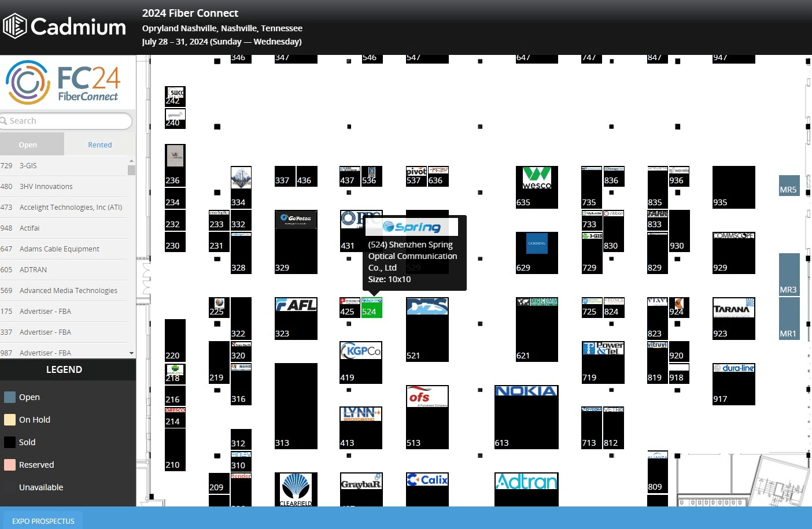Screen dimensions: 812x529
Task: Open the Calix booth logo
Action: 427,480
